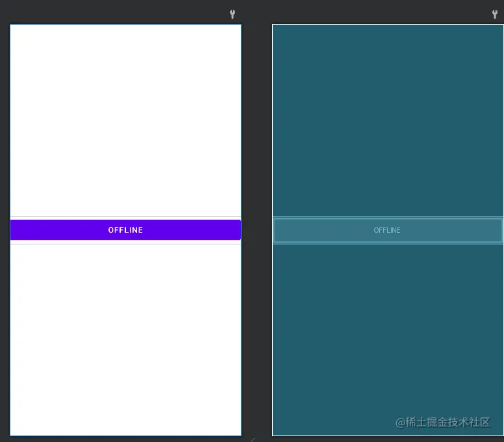Click the purple OFFLINE button in design view
This screenshot has width=504, height=442.
pyautogui.click(x=125, y=229)
